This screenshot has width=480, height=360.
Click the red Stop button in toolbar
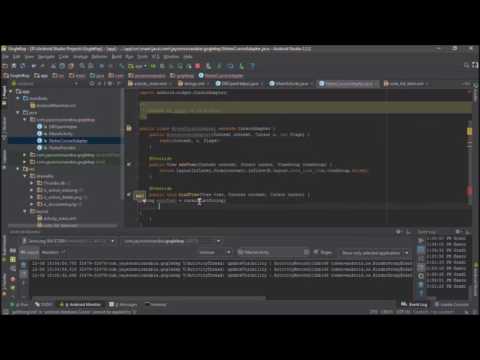[198, 66]
